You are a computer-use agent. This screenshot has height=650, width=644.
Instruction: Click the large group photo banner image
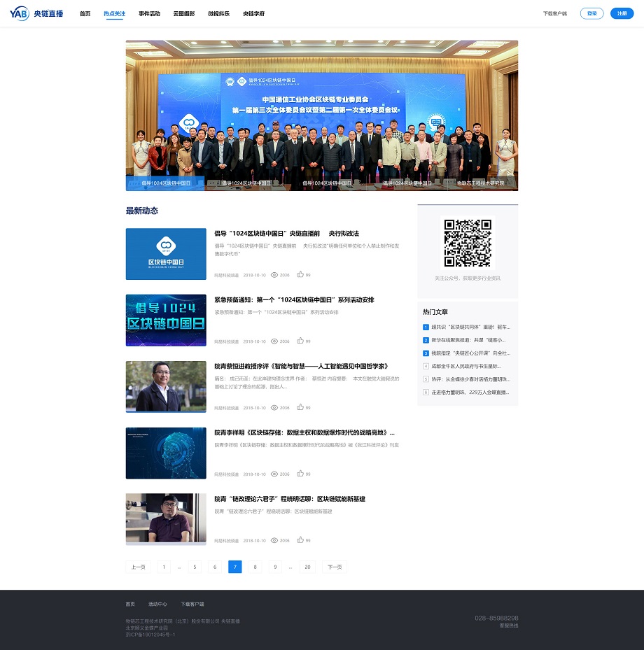pyautogui.click(x=322, y=115)
